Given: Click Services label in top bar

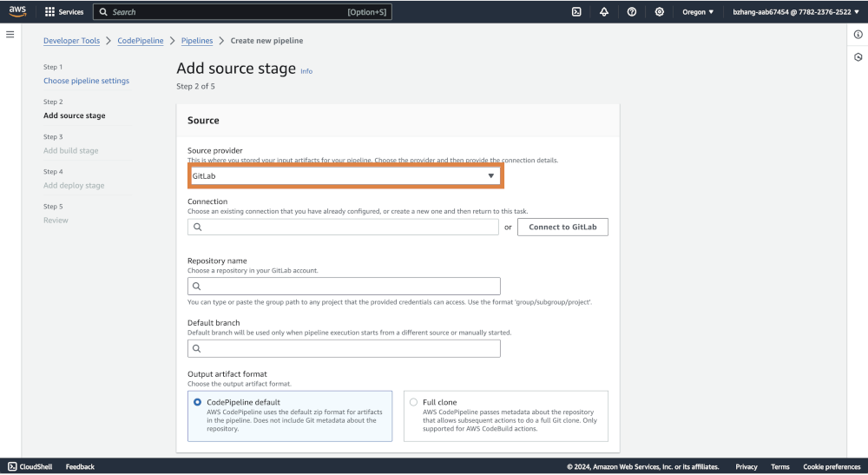Looking at the screenshot, I should click(x=71, y=11).
